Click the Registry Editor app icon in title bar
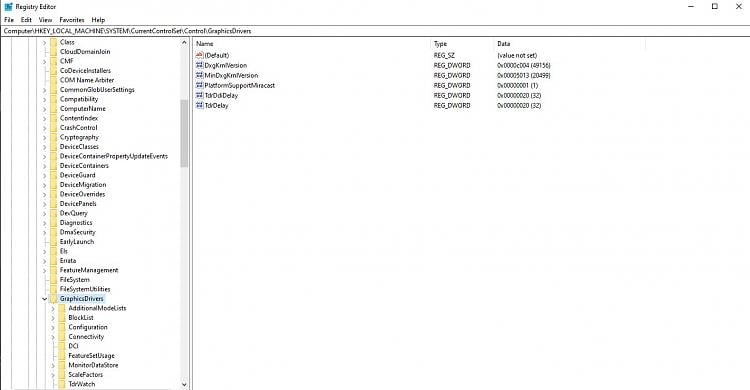The width and height of the screenshot is (750, 390). click(x=8, y=7)
